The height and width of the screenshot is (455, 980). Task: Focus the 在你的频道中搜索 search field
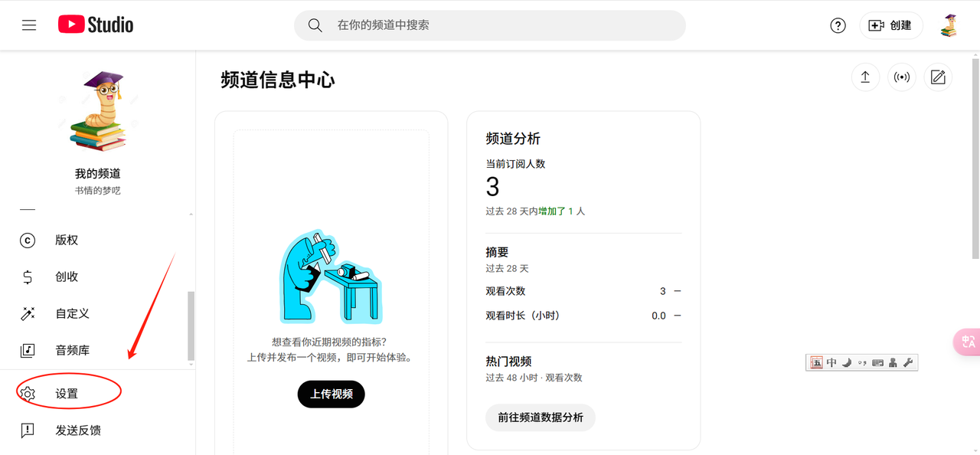[x=490, y=25]
